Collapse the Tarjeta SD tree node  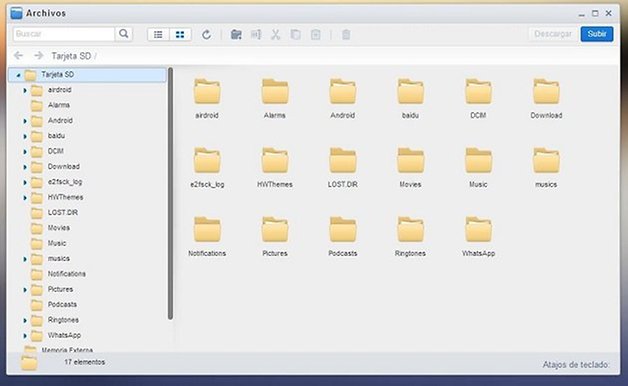pos(18,75)
